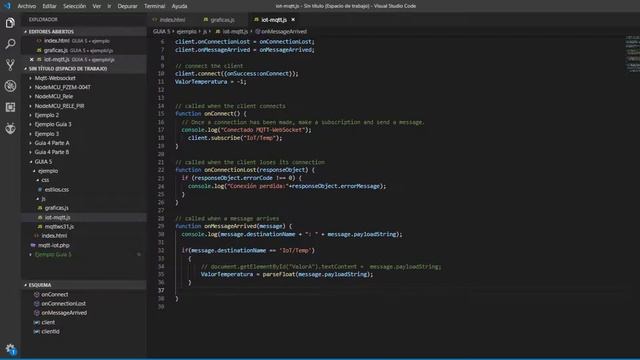Click GUIA 5 in the breadcrumb
Viewport: 640px width, 360px height.
coord(161,31)
